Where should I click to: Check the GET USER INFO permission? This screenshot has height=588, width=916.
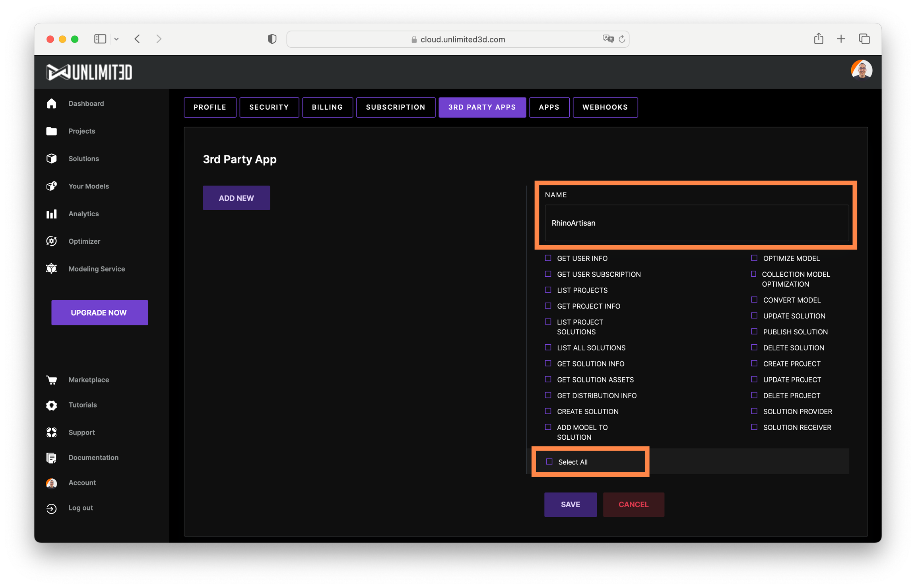tap(548, 258)
